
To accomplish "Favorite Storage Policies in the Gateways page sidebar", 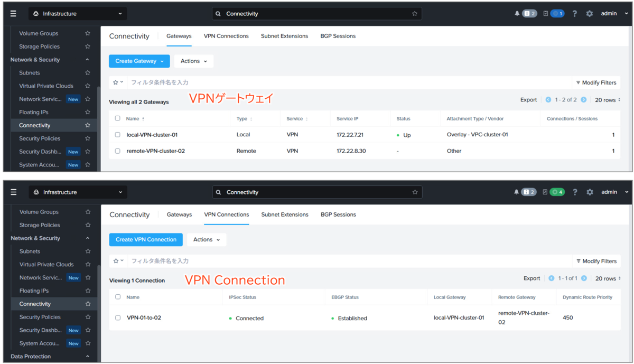I will pyautogui.click(x=88, y=46).
